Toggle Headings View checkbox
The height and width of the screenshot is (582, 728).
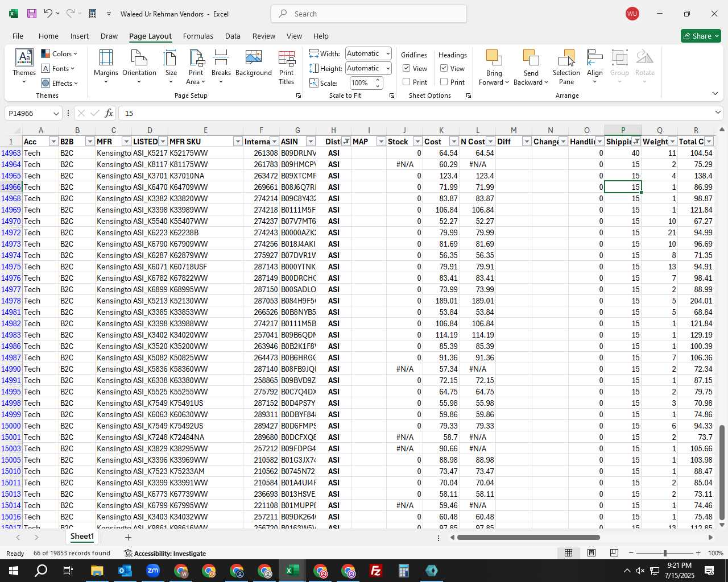click(x=444, y=68)
